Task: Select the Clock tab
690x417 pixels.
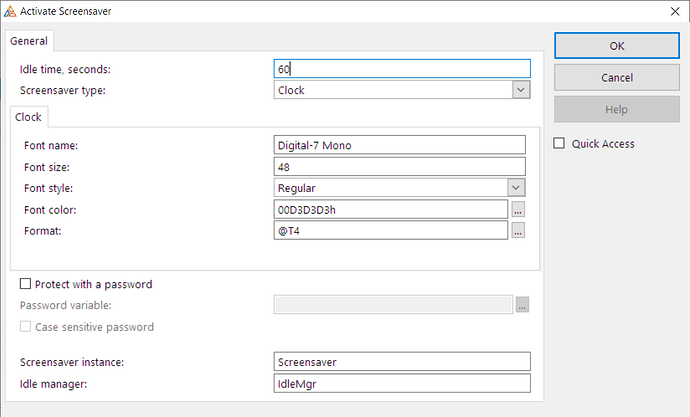Action: coord(28,117)
